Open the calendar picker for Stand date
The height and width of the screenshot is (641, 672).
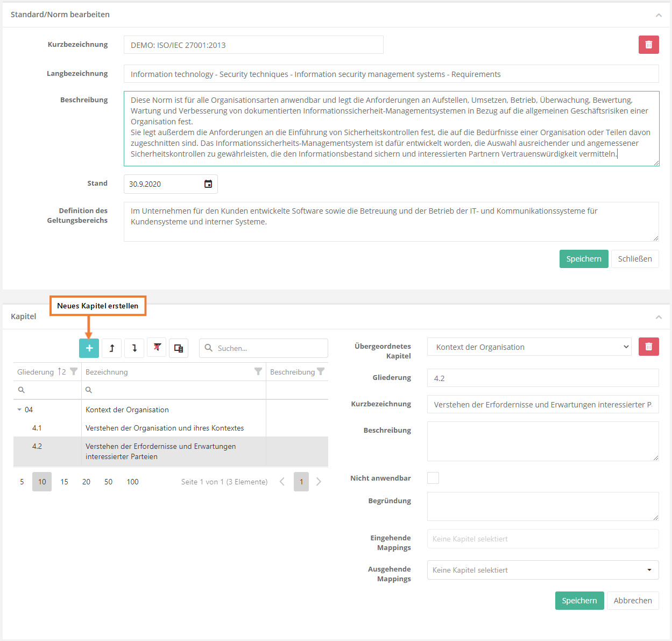point(208,184)
